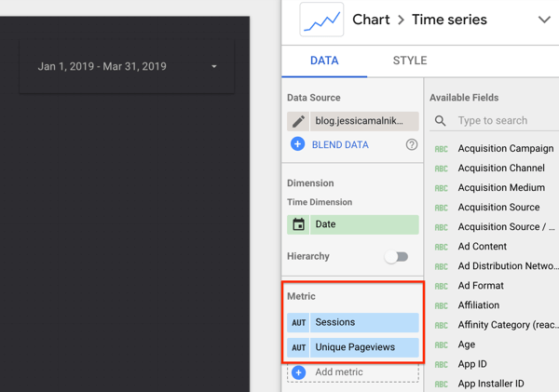Select the Unique Pageviews metric

pyautogui.click(x=364, y=347)
